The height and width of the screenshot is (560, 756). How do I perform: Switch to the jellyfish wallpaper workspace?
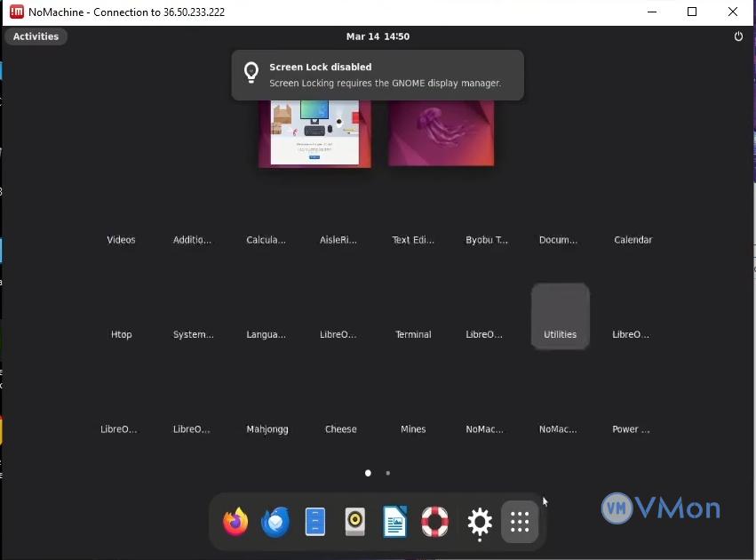(x=441, y=132)
